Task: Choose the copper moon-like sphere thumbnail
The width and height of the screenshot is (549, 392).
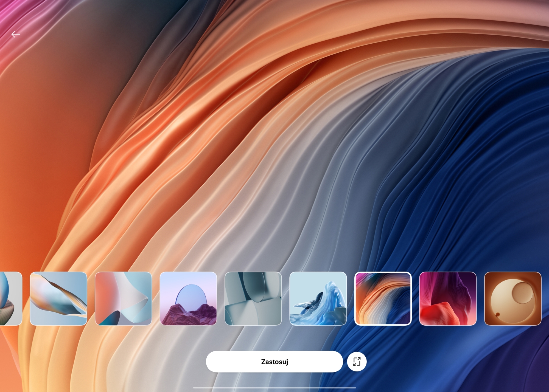Action: tap(512, 298)
